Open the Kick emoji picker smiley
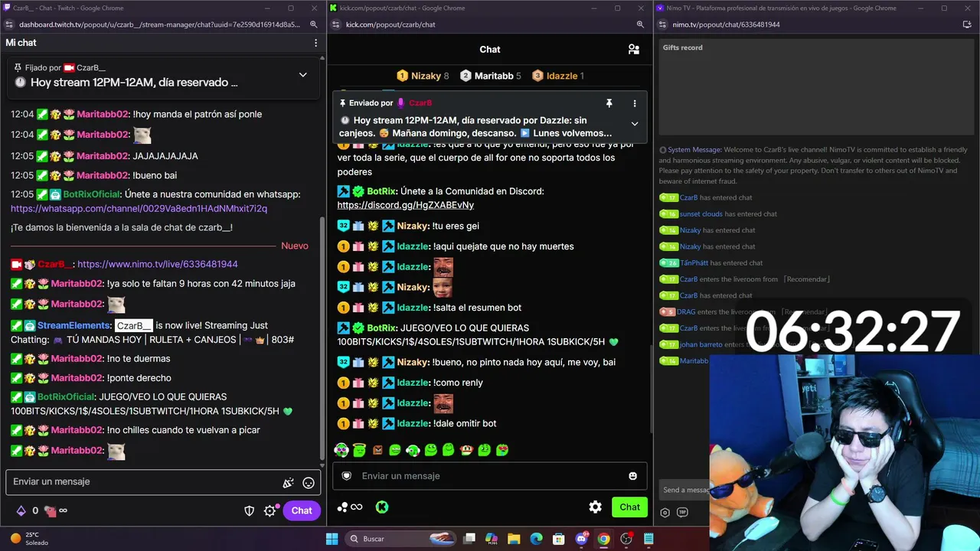Image resolution: width=980 pixels, height=551 pixels. click(x=633, y=476)
